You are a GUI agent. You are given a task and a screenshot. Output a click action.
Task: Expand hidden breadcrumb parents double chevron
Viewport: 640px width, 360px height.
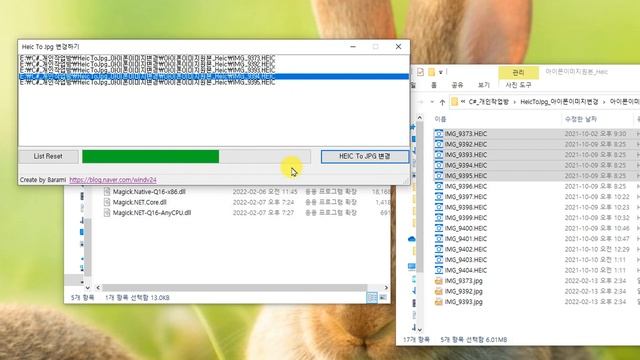[463, 102]
